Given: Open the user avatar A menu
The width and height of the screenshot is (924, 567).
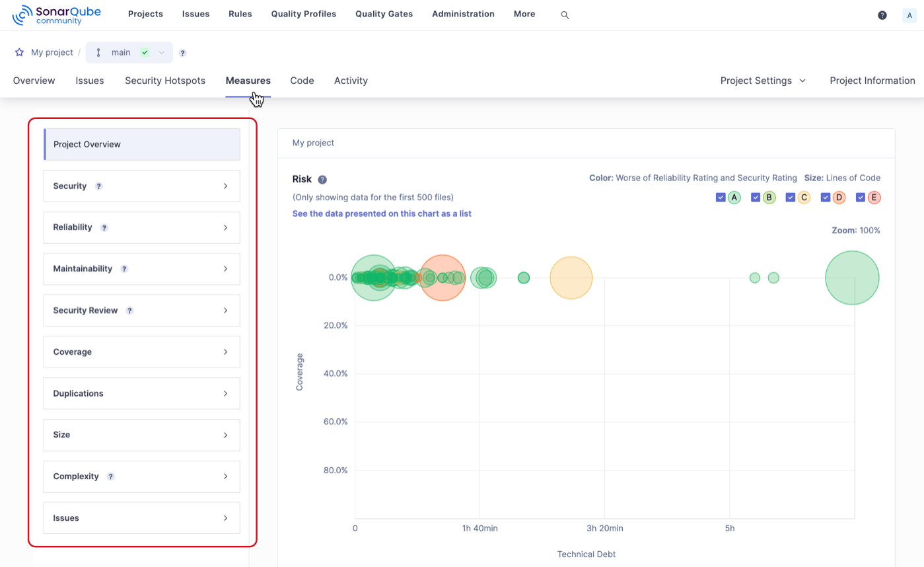Looking at the screenshot, I should pyautogui.click(x=909, y=15).
